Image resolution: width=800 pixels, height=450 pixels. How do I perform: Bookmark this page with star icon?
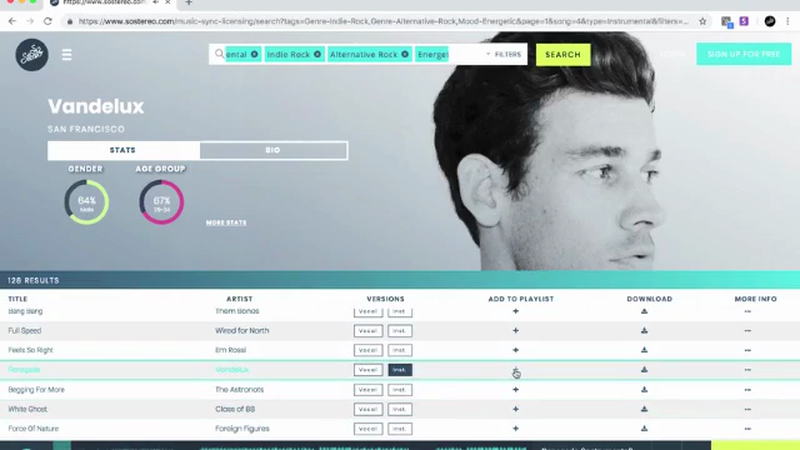[703, 21]
